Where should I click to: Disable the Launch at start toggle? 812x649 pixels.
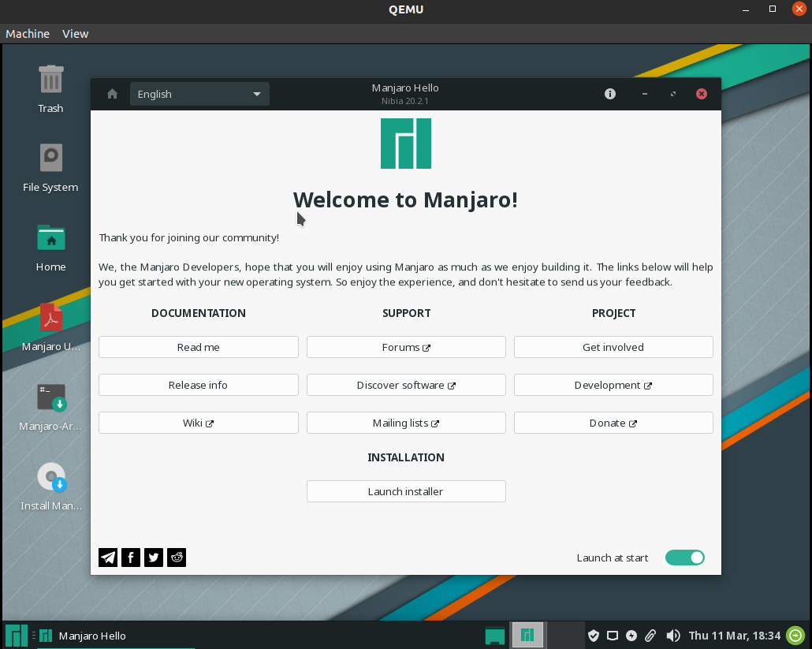coord(684,558)
